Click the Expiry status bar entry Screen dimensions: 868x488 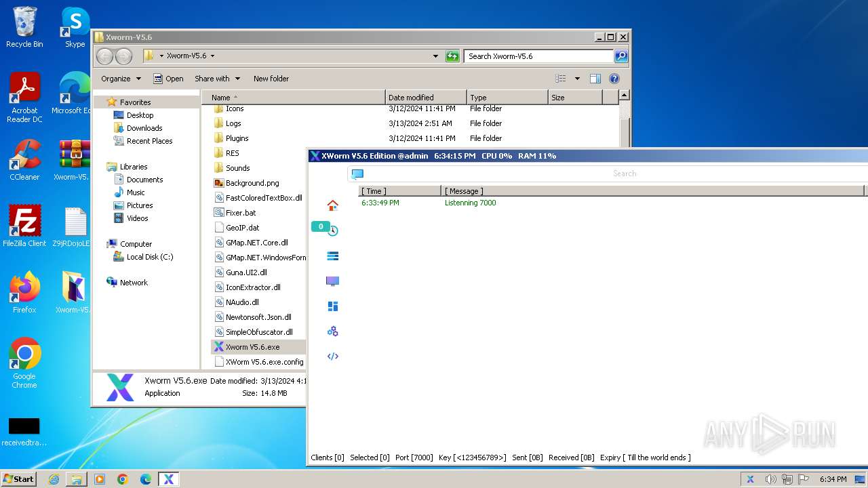click(646, 457)
